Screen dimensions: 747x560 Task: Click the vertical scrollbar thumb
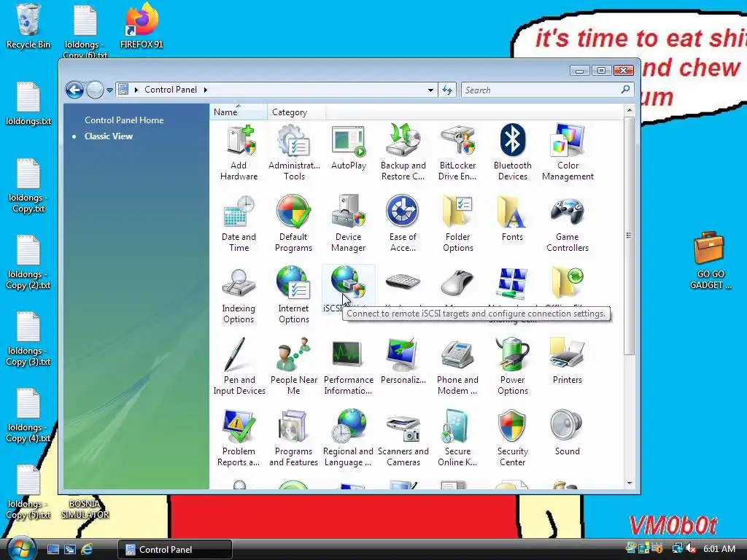tap(630, 236)
